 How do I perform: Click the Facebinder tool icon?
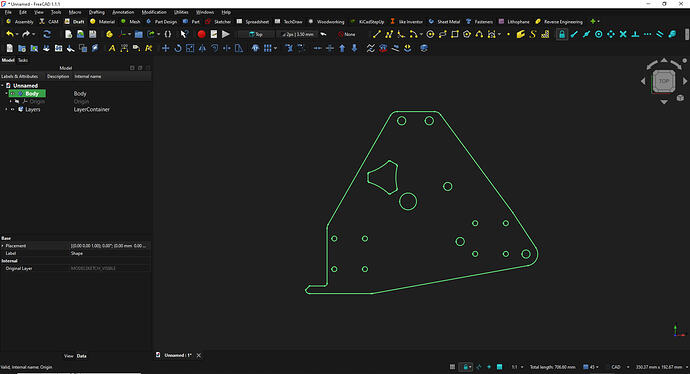click(x=521, y=34)
